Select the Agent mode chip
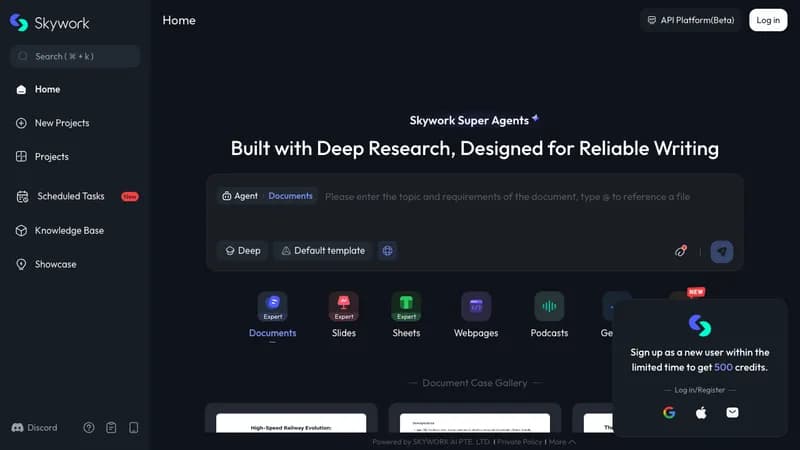800x450 pixels. coord(240,196)
